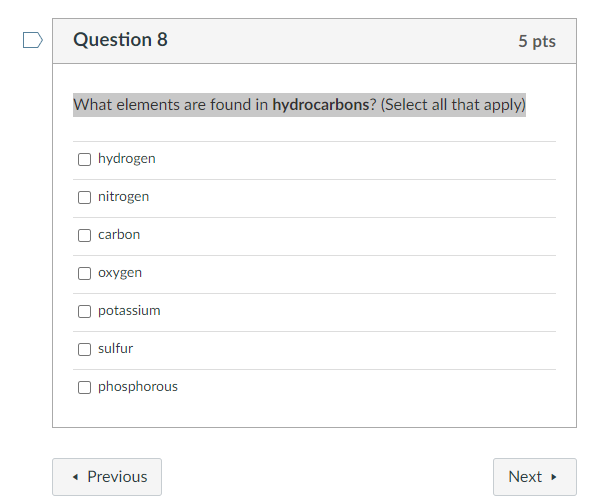Click the potassium answer label
Screen dimensions: 597x502
click(129, 311)
